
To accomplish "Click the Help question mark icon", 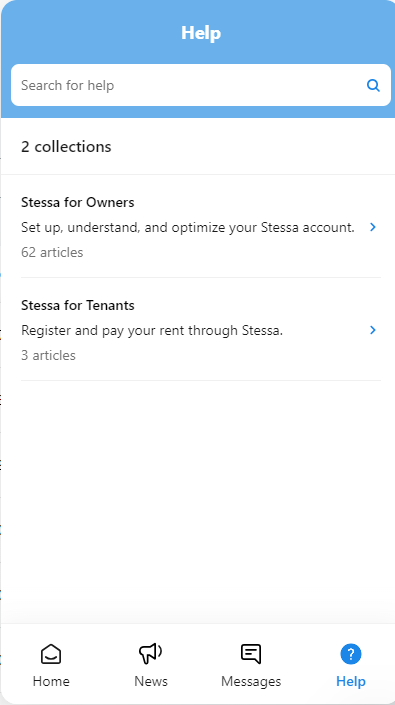I will pyautogui.click(x=351, y=654).
